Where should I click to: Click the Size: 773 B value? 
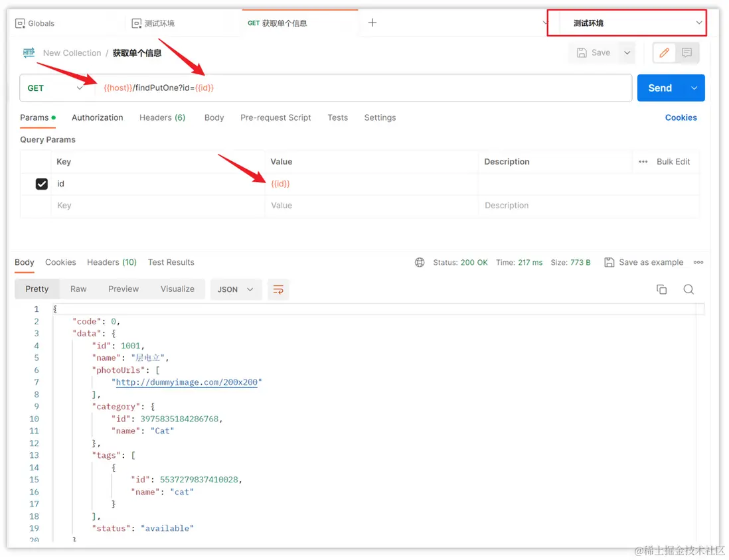click(x=570, y=263)
